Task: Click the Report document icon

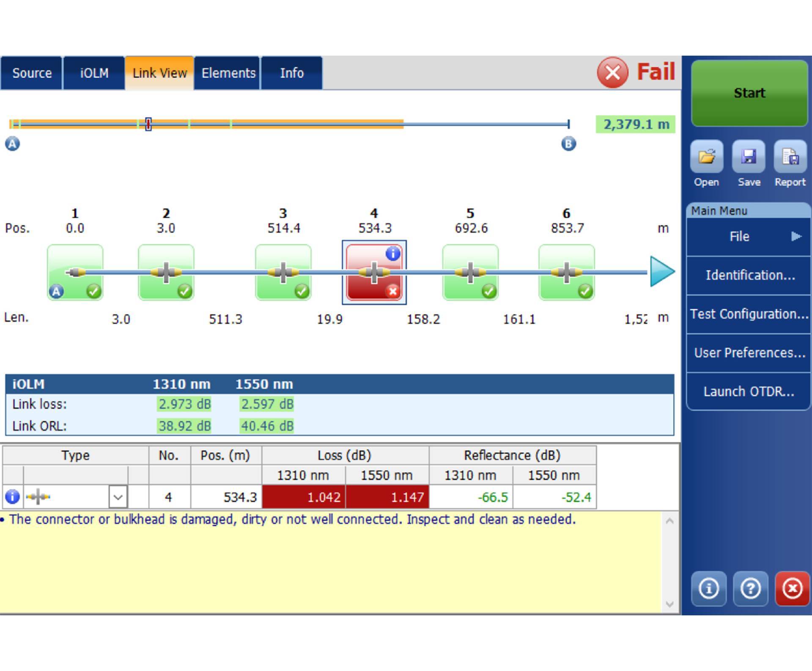Action: click(790, 157)
